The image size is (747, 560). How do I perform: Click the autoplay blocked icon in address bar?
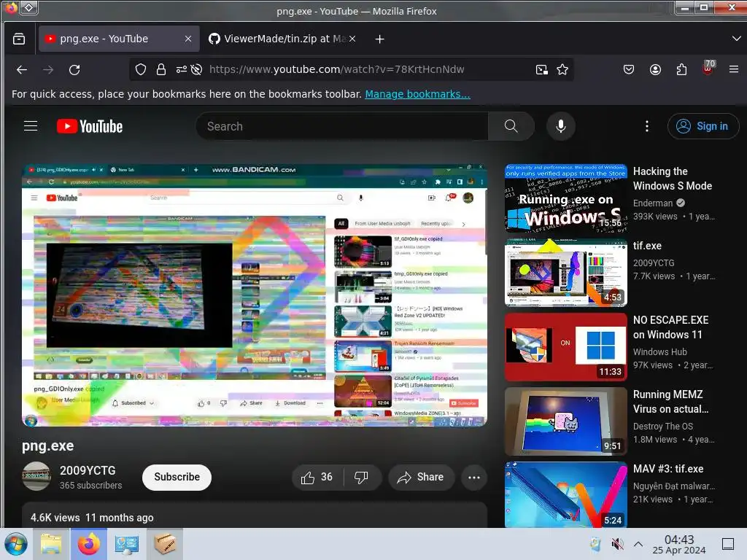(x=196, y=69)
